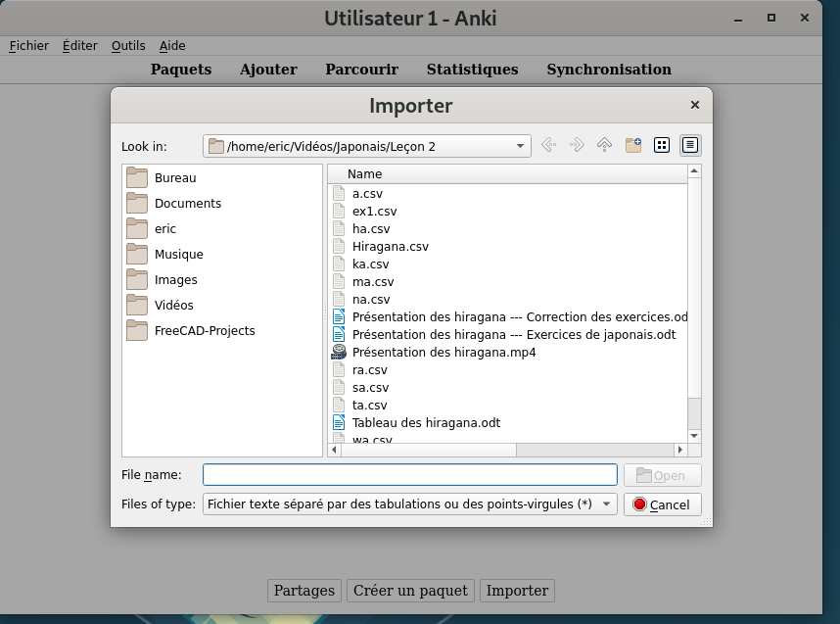Select the Hiragana.csv file

click(390, 247)
